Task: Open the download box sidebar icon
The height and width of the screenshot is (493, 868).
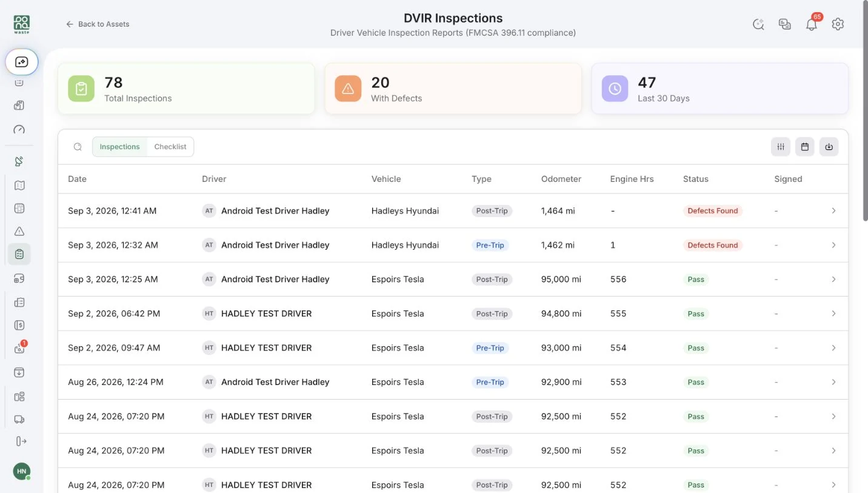Action: [x=19, y=372]
